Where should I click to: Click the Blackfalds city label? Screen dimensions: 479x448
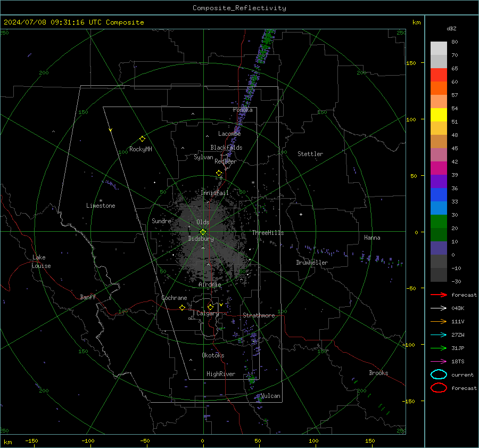pyautogui.click(x=226, y=148)
